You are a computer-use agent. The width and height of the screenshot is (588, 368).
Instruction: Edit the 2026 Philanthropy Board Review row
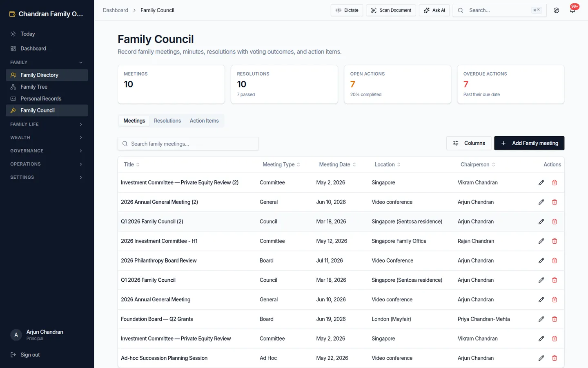pos(541,260)
